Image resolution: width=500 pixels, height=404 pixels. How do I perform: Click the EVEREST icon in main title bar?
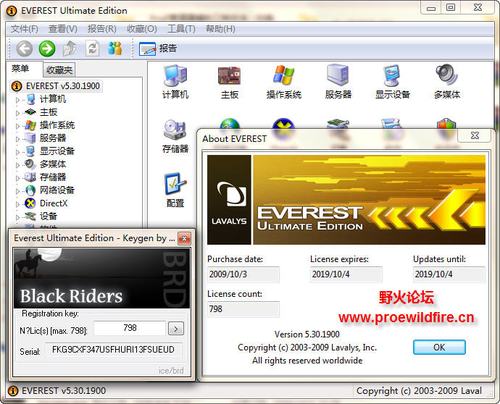point(11,11)
